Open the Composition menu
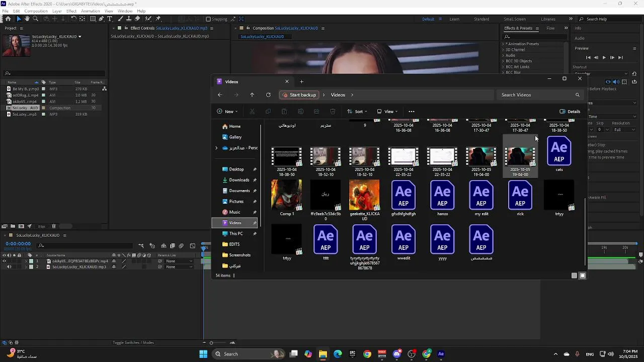This screenshot has height=362, width=644. tap(36, 11)
